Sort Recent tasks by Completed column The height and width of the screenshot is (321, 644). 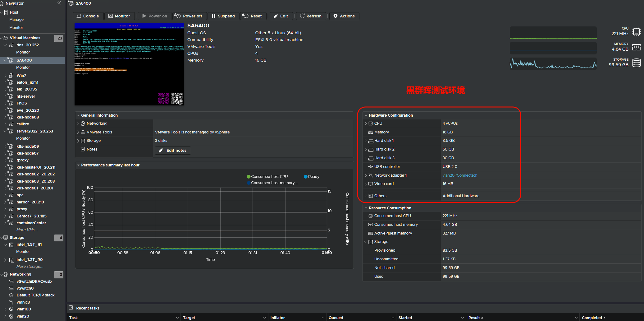click(x=612, y=318)
